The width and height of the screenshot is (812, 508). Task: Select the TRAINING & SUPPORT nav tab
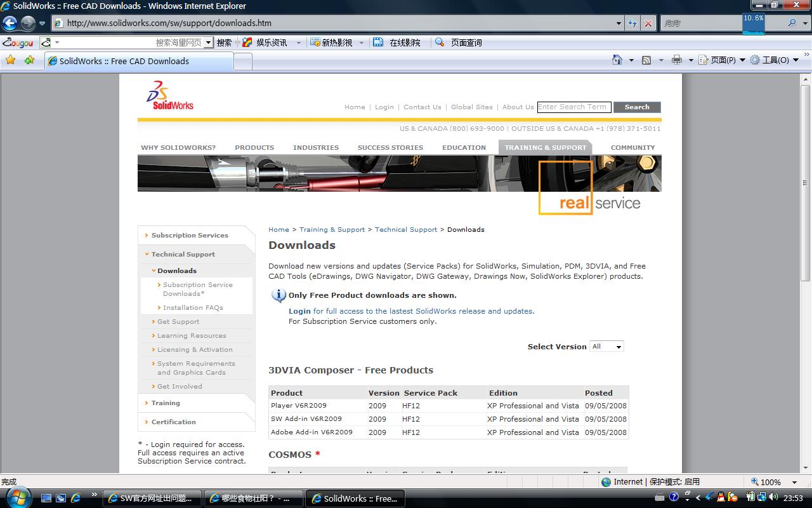546,148
